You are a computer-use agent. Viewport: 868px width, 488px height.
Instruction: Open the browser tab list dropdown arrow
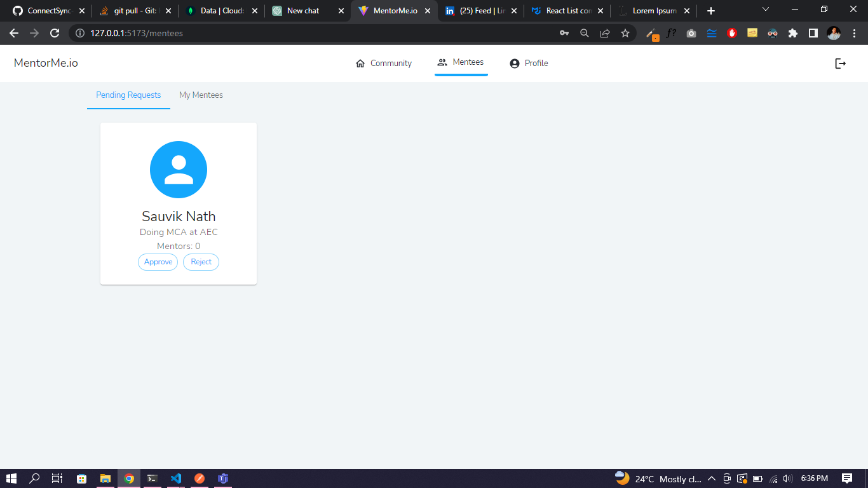[x=766, y=10]
